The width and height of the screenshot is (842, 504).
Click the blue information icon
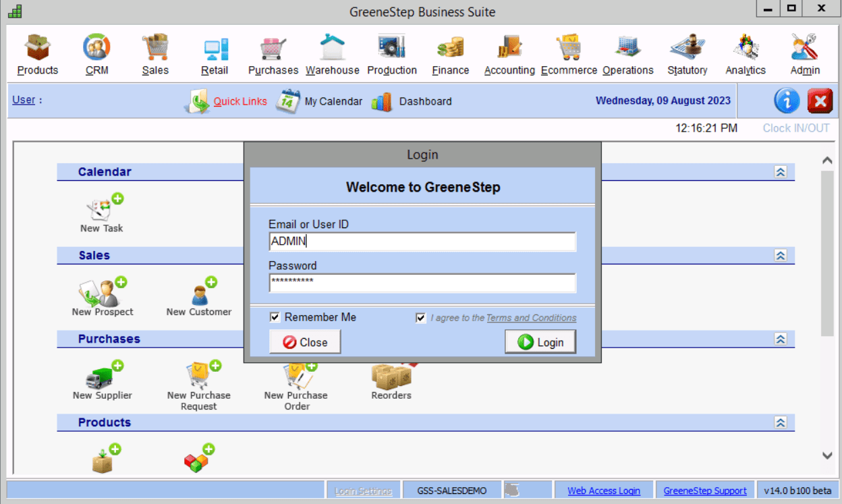(787, 101)
